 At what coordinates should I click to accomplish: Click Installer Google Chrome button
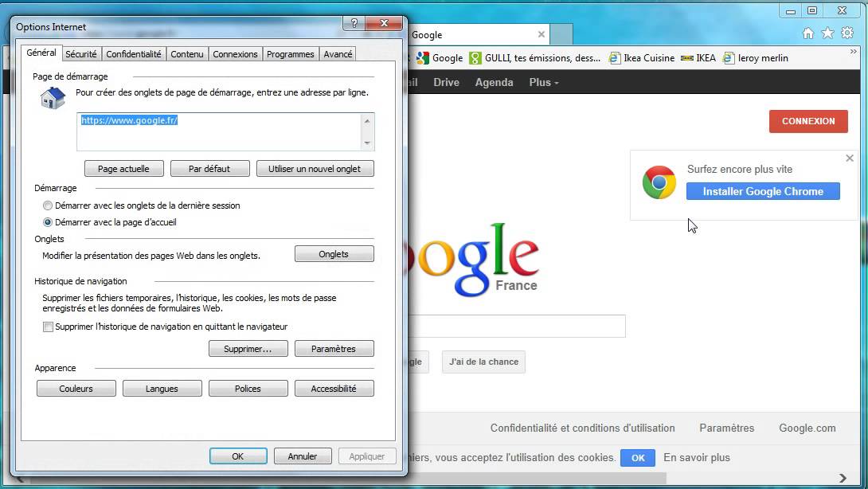(763, 192)
